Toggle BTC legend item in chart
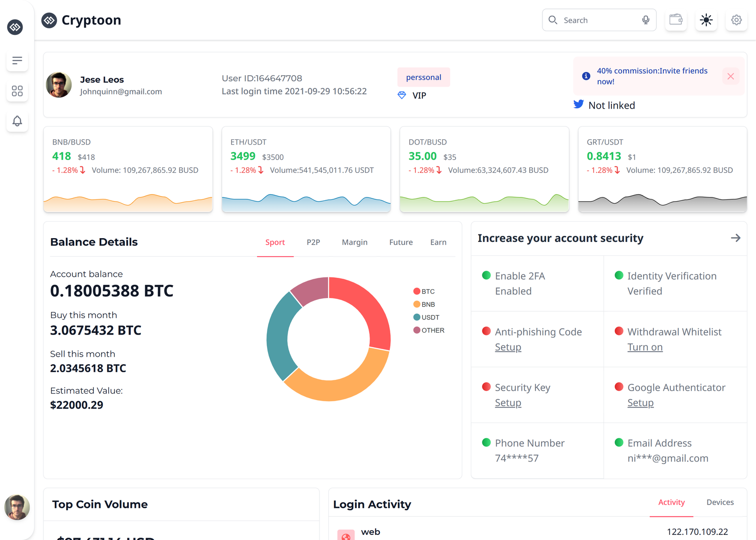This screenshot has height=540, width=756. (x=424, y=291)
